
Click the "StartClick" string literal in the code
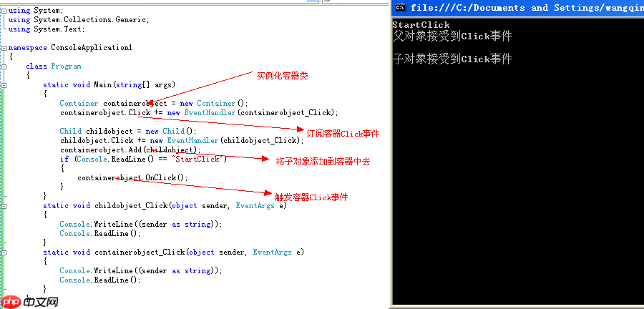point(197,159)
